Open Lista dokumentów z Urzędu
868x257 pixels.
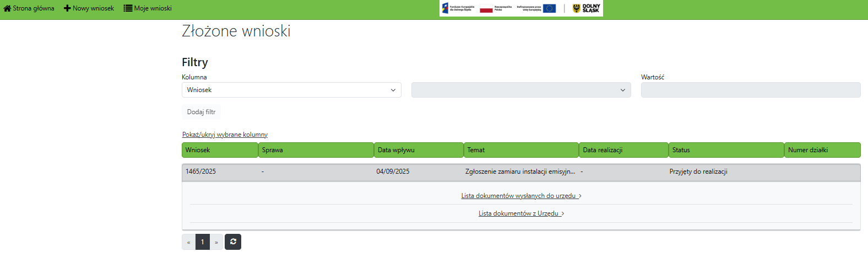pyautogui.click(x=521, y=213)
